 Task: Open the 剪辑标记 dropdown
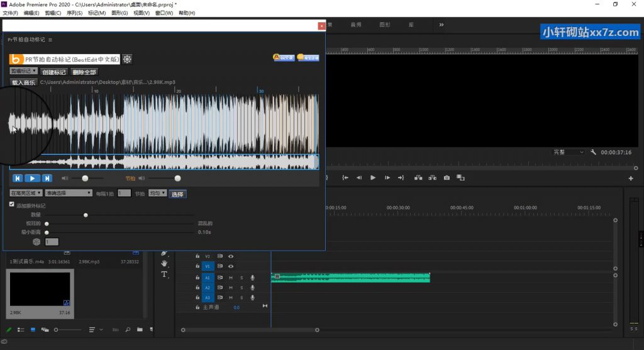[23, 71]
